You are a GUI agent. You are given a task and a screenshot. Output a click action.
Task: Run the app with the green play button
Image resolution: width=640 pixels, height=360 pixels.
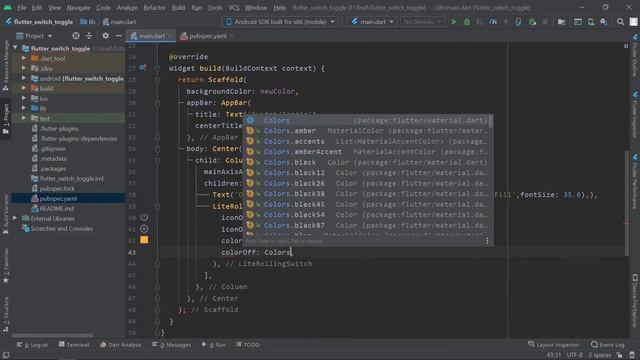tap(453, 22)
